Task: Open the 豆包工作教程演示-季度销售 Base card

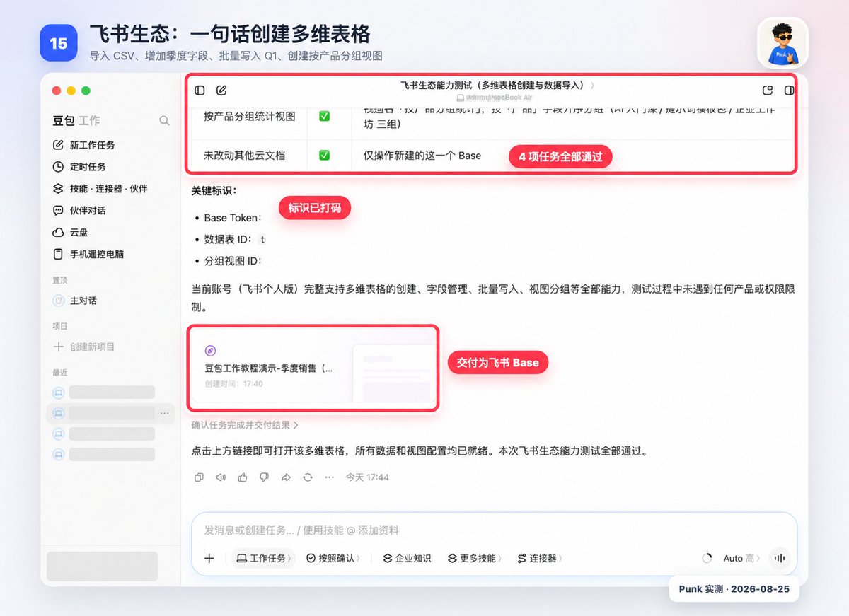Action: (313, 368)
